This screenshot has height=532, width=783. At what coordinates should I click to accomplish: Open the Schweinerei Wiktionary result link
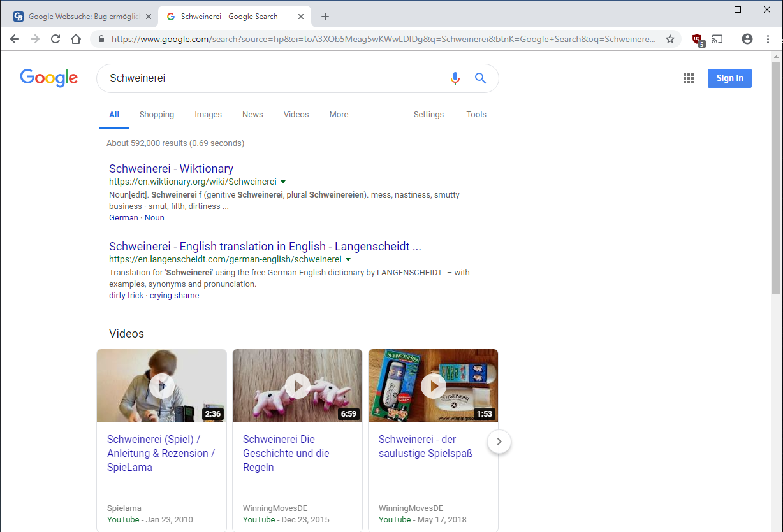[x=171, y=168]
